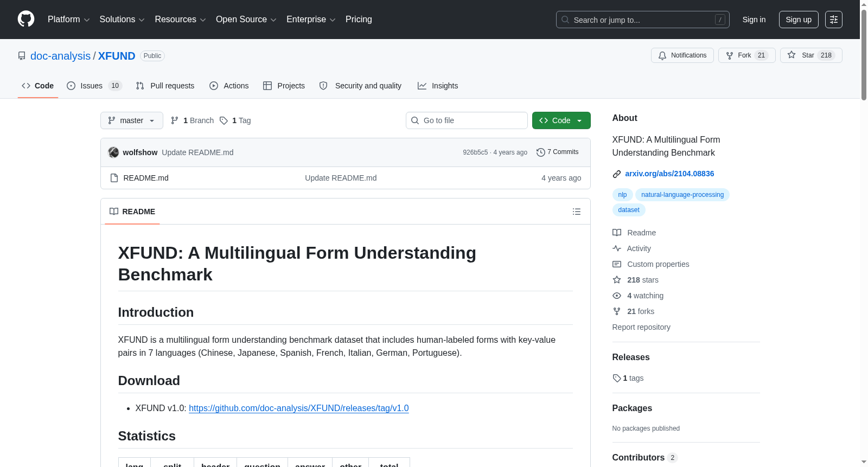Click the natural-language-processing topic tag
Viewport: 868px width, 467px height.
click(x=682, y=195)
